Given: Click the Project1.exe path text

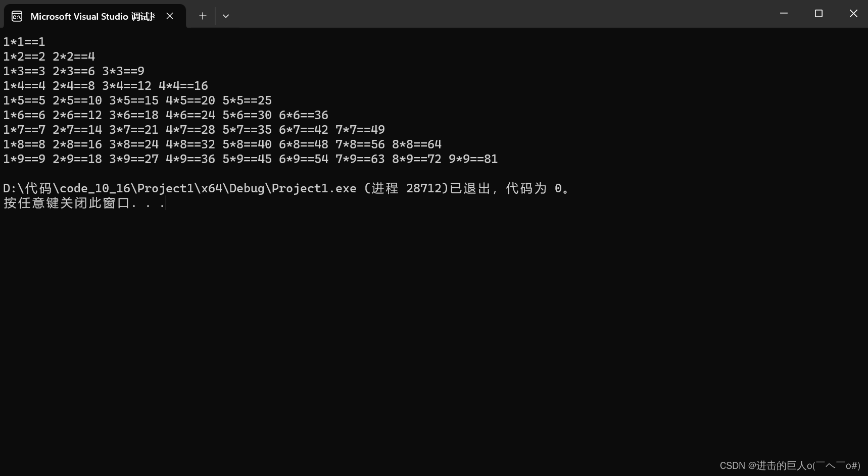Looking at the screenshot, I should (x=179, y=188).
